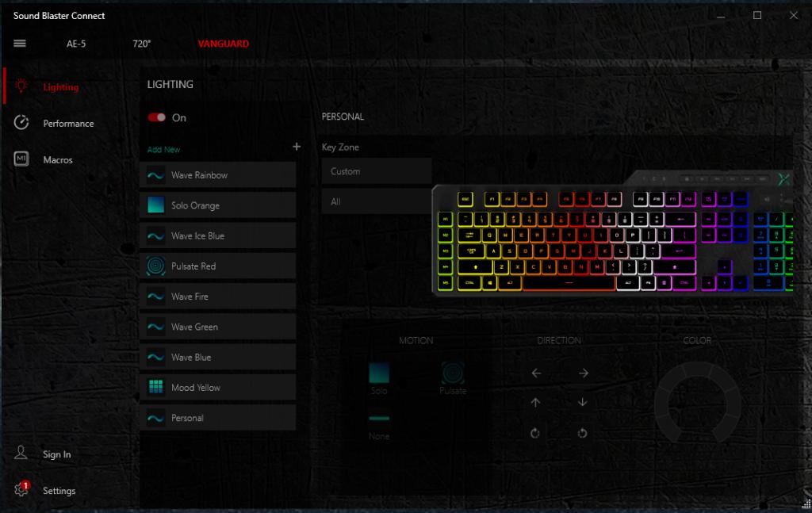This screenshot has height=513, width=812.
Task: Open the Personal lighting profile
Action: (x=218, y=418)
